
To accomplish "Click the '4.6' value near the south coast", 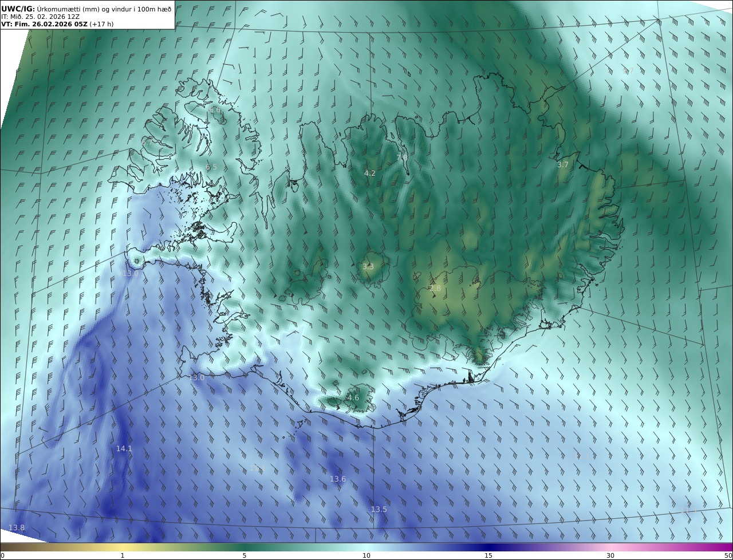I will point(353,398).
